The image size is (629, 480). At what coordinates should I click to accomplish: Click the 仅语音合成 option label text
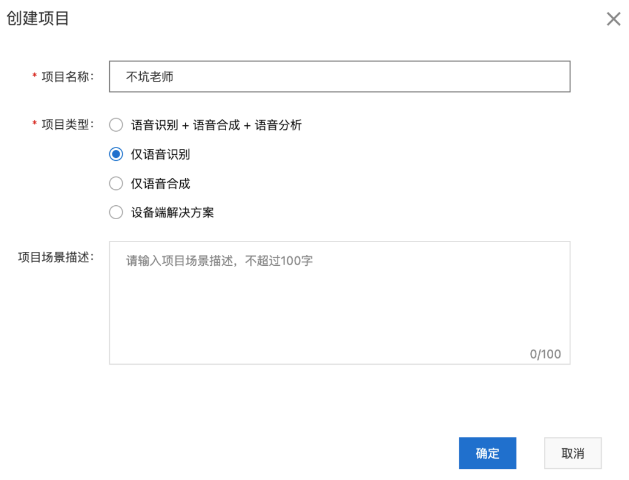click(x=160, y=183)
